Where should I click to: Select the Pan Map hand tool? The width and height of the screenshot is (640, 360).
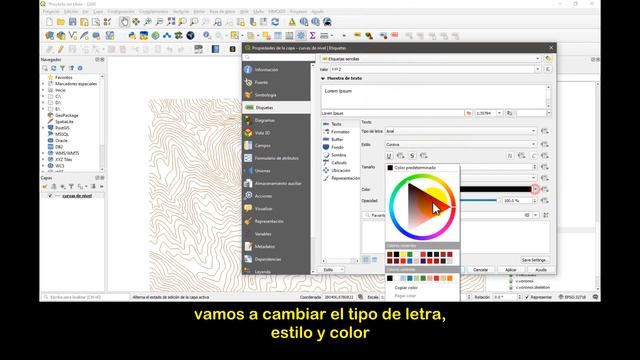pos(124,22)
